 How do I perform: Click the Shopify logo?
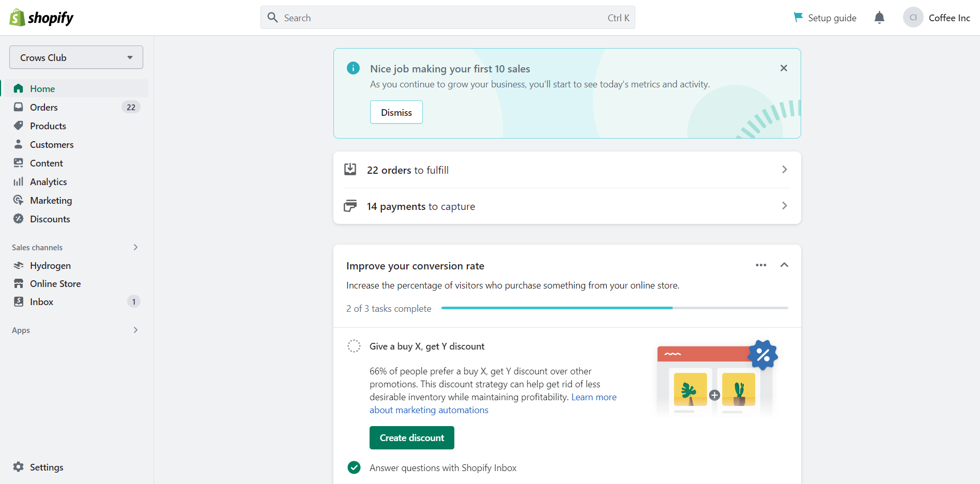(x=41, y=18)
